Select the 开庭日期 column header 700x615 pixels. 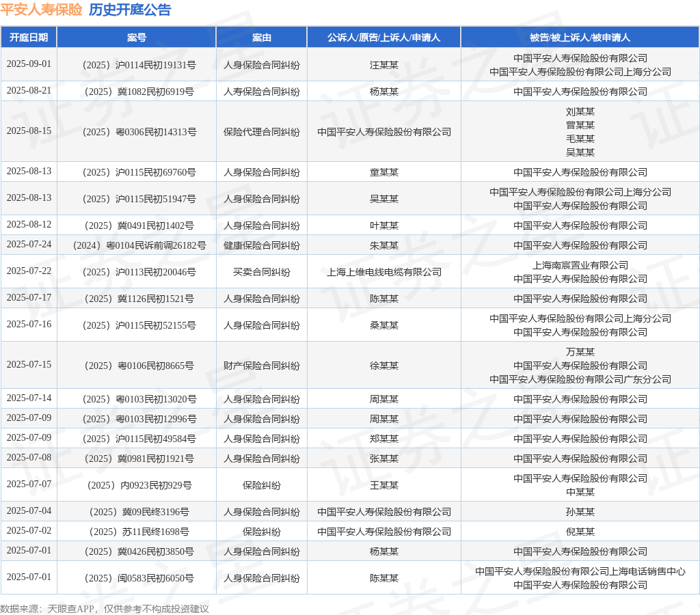click(29, 38)
